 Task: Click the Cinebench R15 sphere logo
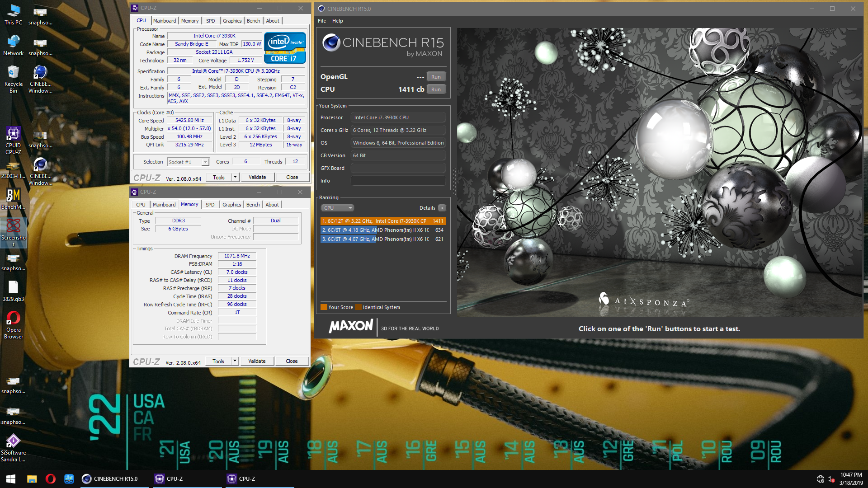coord(331,43)
